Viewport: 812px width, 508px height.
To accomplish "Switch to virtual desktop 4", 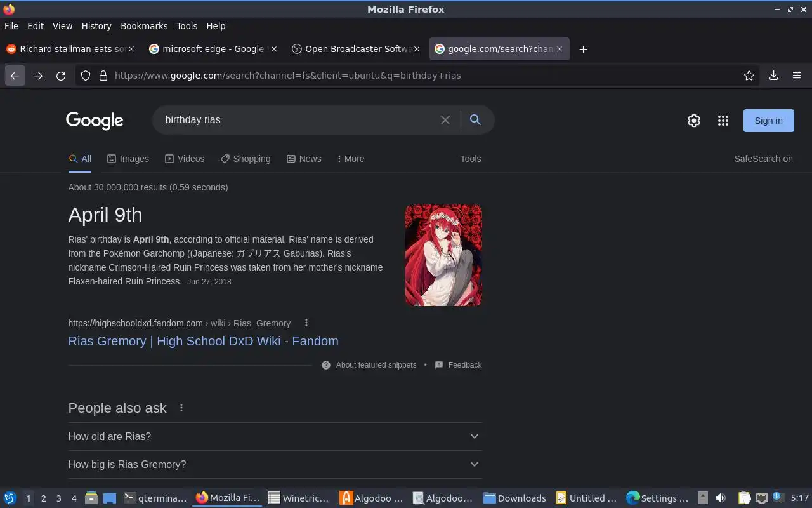I will click(x=74, y=498).
